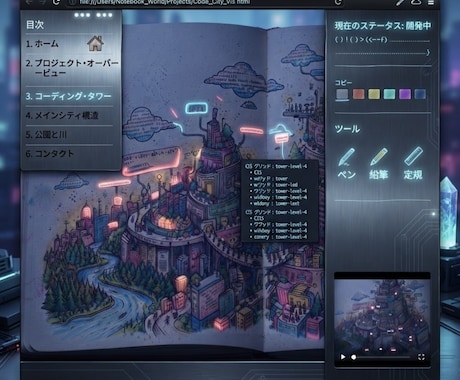
Task: Select 3. コーディング・タワー entry
Action: 69,96
